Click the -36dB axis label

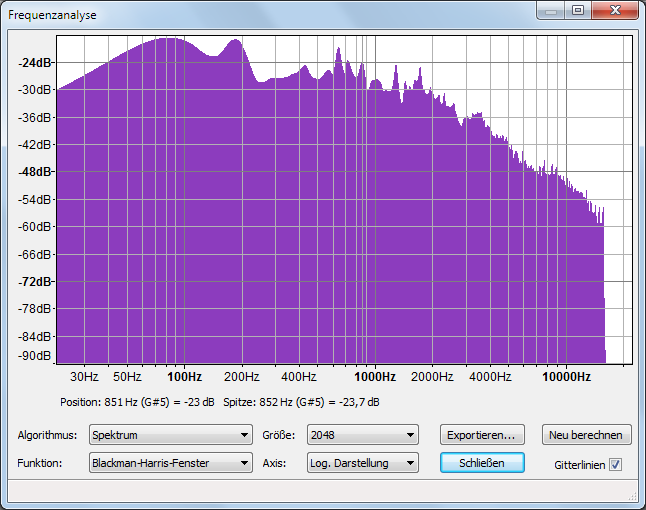coord(35,118)
